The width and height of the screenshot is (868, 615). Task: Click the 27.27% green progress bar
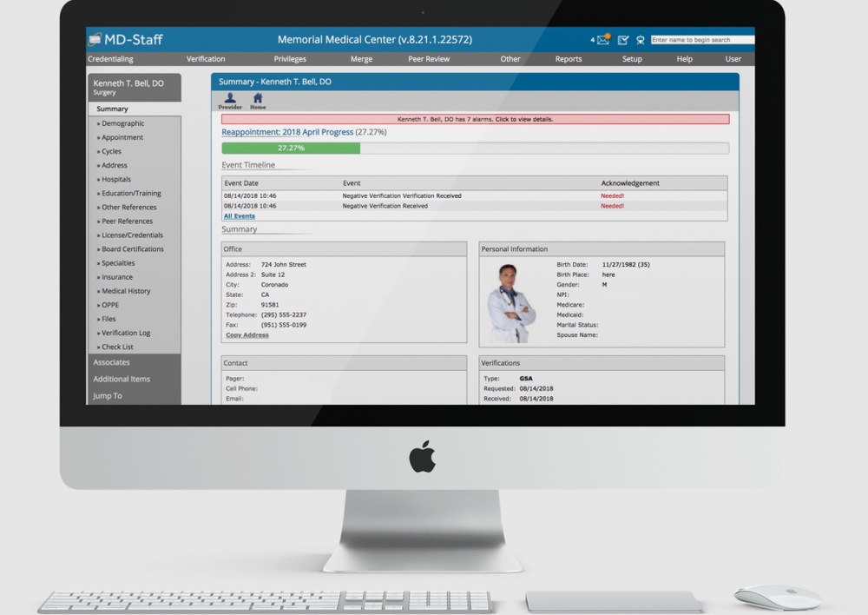point(291,148)
